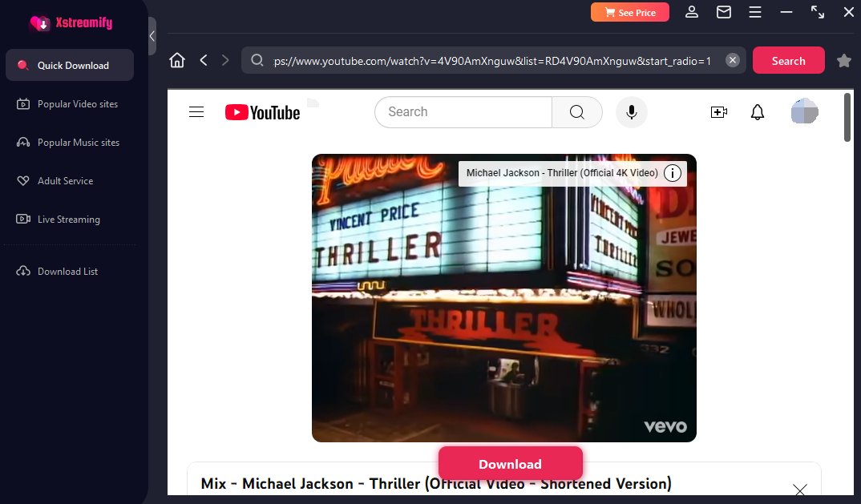Navigate back in browser
861x504 pixels.
click(x=203, y=60)
